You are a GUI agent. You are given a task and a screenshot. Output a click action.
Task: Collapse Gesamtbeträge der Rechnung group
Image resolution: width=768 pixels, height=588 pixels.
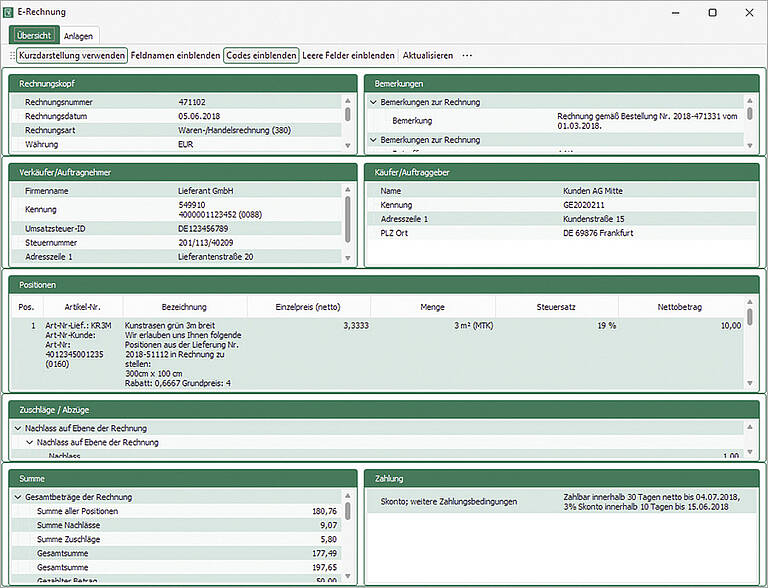tap(18, 497)
